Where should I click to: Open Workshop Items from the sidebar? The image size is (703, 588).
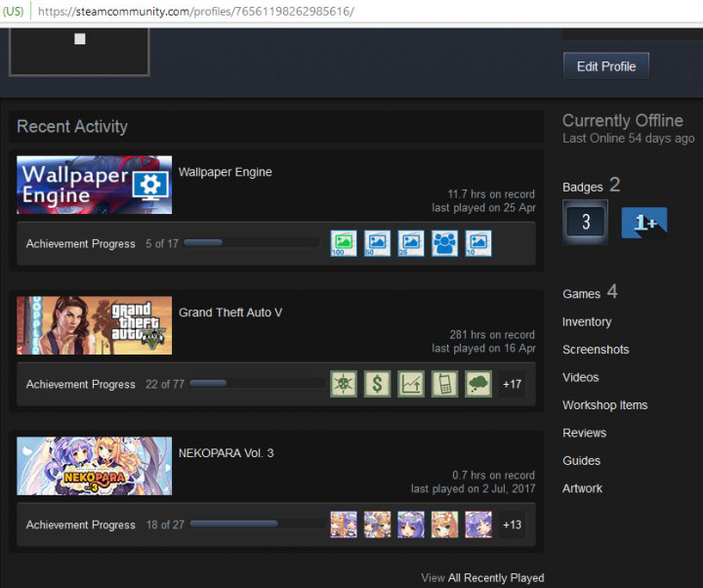click(x=604, y=404)
